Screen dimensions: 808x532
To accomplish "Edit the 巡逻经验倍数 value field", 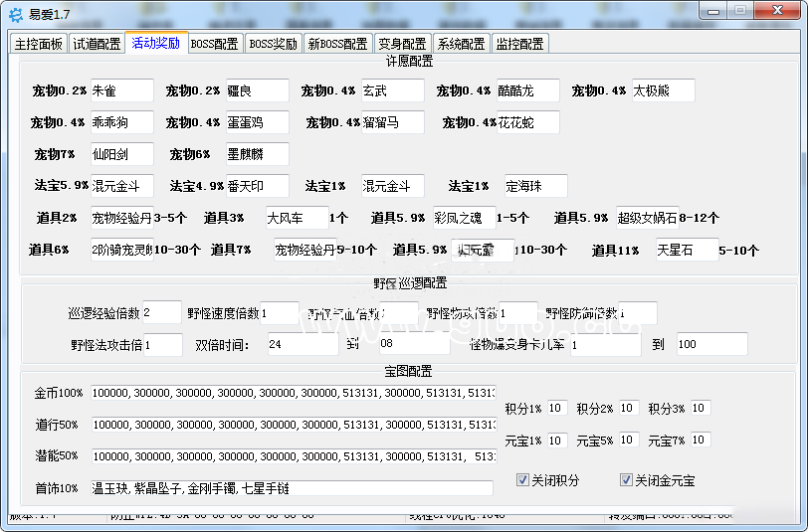I will click(x=162, y=312).
